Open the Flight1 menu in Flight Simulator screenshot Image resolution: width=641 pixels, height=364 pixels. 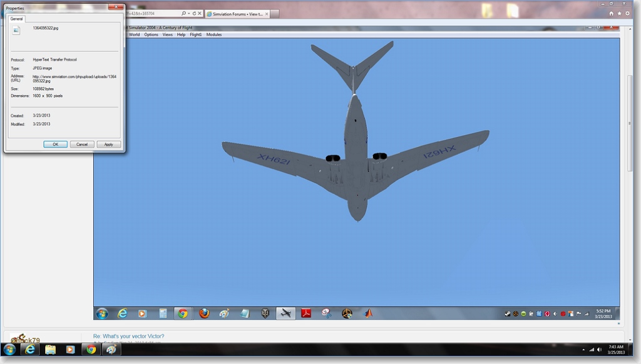coord(196,35)
